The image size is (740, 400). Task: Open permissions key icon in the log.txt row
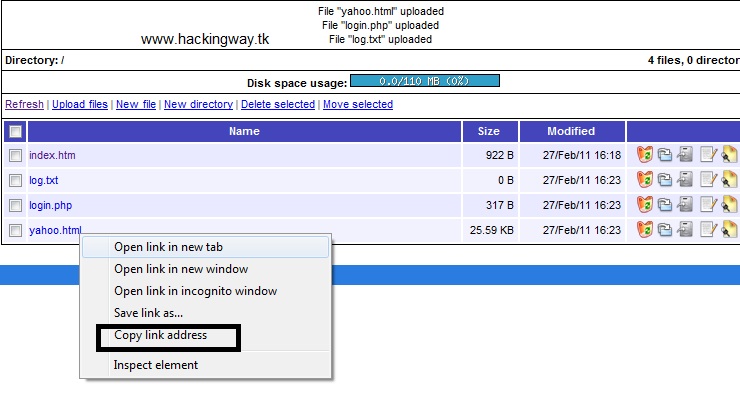pos(729,179)
